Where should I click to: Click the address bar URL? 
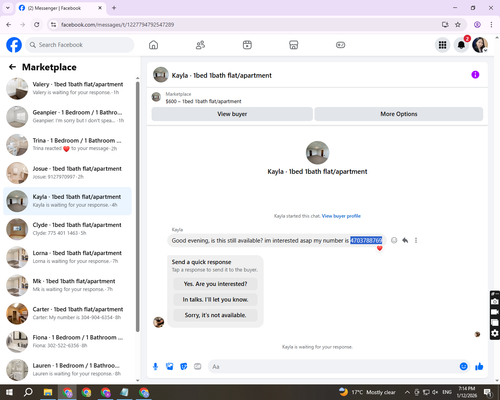tap(117, 25)
